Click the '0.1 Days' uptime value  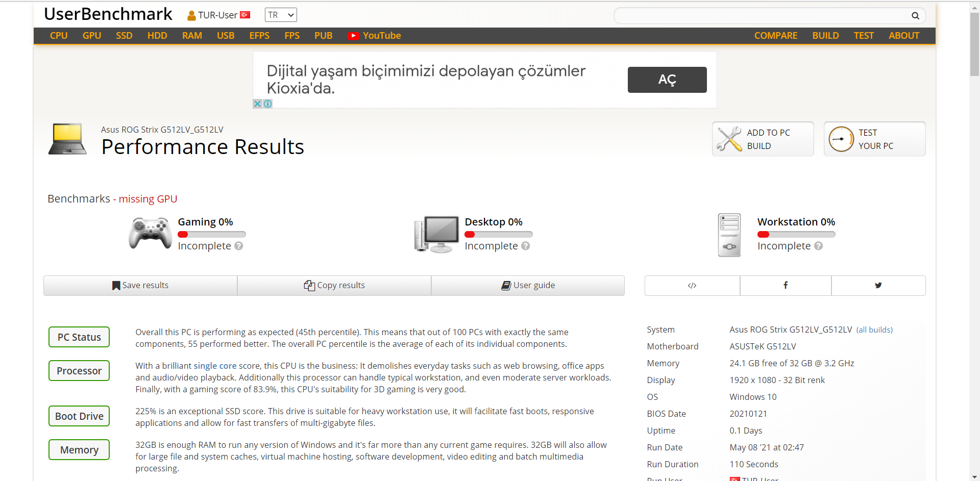tap(746, 431)
